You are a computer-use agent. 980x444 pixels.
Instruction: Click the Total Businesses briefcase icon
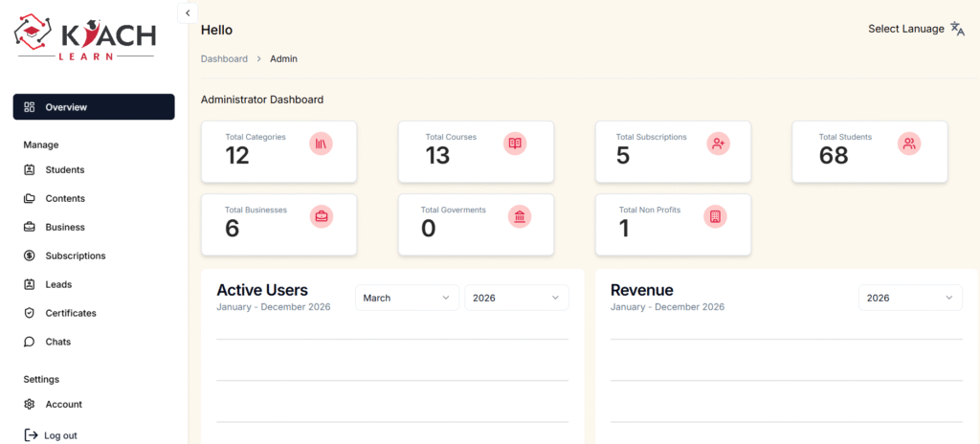tap(322, 216)
